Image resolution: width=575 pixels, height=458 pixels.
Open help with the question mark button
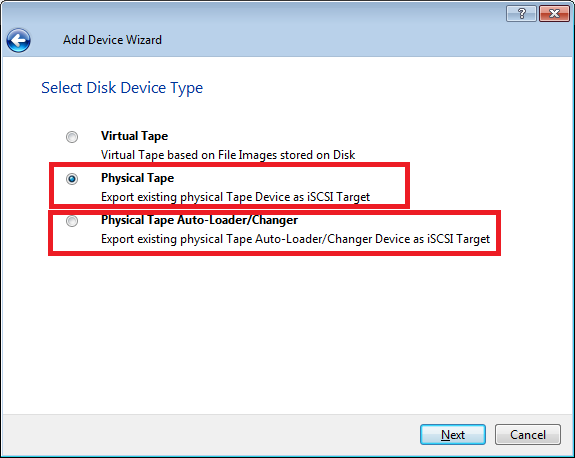[x=521, y=14]
